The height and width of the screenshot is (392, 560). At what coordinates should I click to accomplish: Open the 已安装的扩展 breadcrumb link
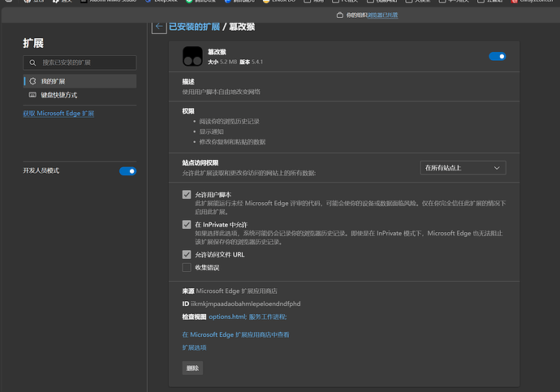(194, 27)
